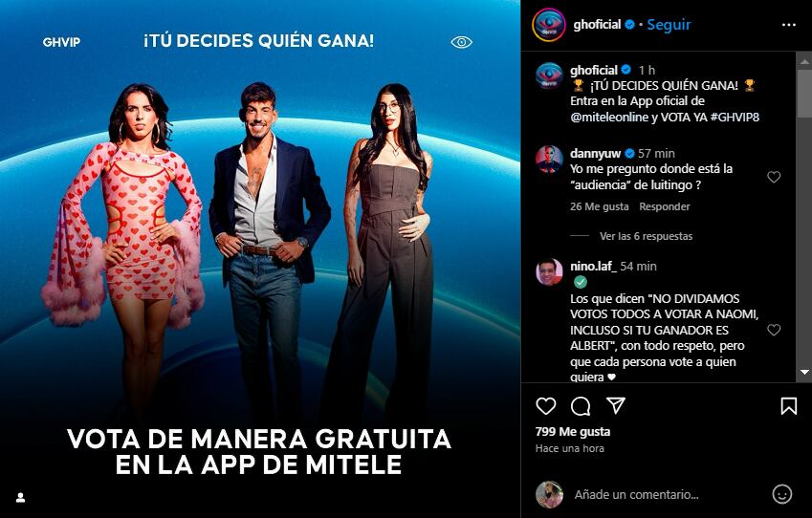Image resolution: width=812 pixels, height=518 pixels.
Task: Expand Ver las 6 respuestas
Action: (646, 236)
